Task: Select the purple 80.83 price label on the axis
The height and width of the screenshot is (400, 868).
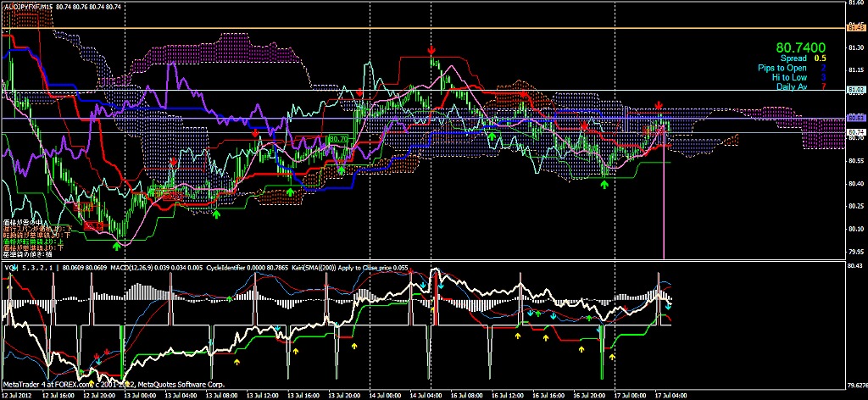Action: point(855,118)
